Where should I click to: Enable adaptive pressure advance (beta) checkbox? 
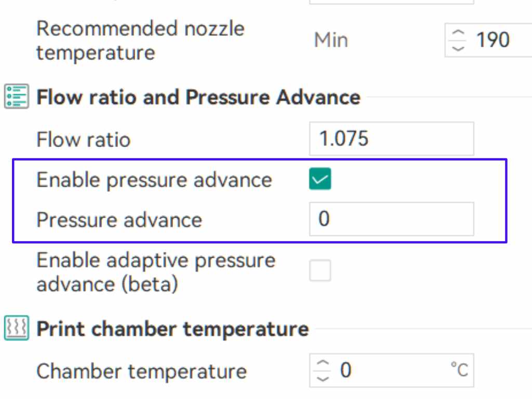[x=320, y=271]
